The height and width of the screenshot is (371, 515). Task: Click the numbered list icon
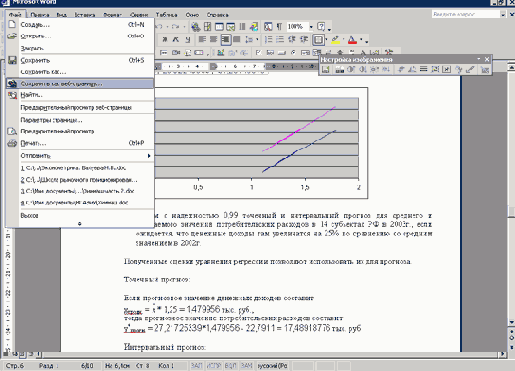269,40
